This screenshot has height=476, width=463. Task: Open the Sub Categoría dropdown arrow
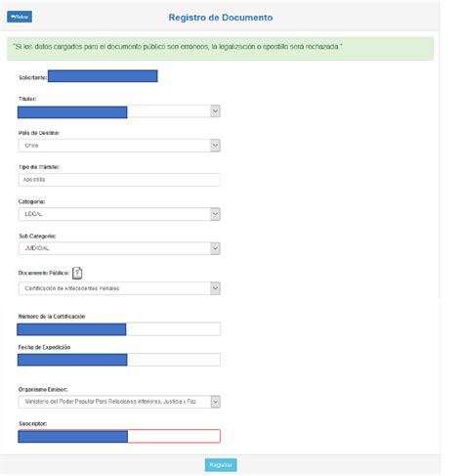pos(215,248)
